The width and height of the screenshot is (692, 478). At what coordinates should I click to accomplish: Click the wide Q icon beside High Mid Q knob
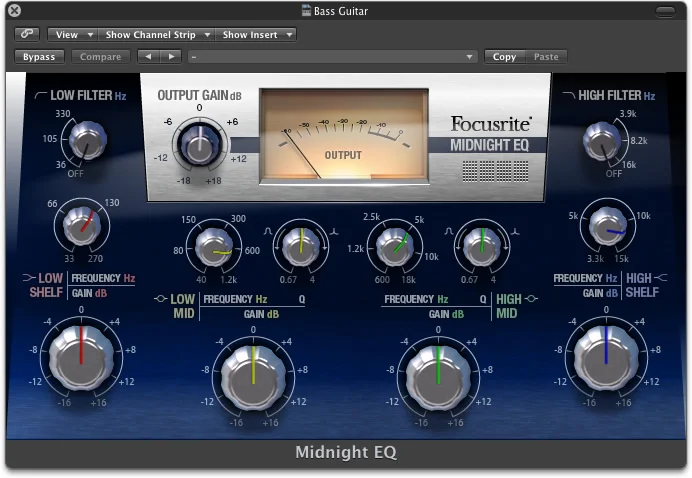coord(449,231)
